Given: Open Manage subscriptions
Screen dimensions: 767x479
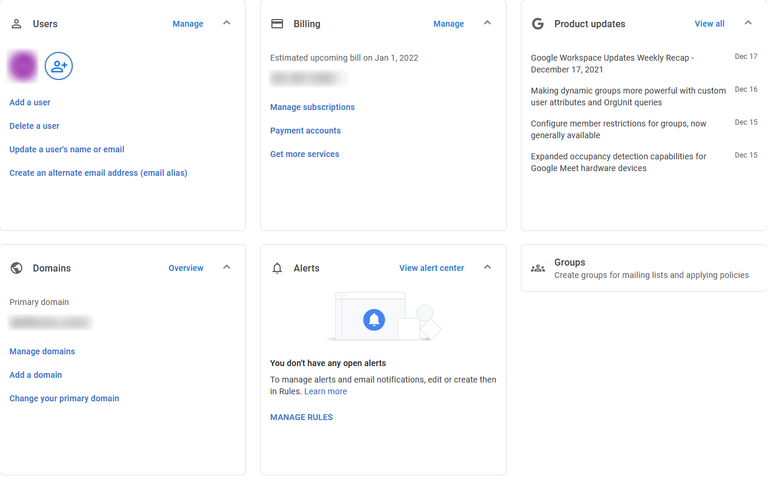Looking at the screenshot, I should point(313,107).
